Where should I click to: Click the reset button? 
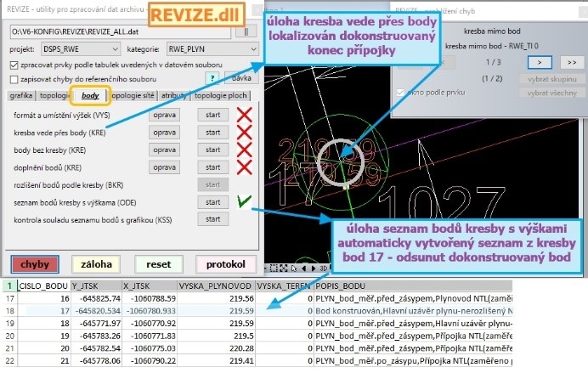[159, 264]
